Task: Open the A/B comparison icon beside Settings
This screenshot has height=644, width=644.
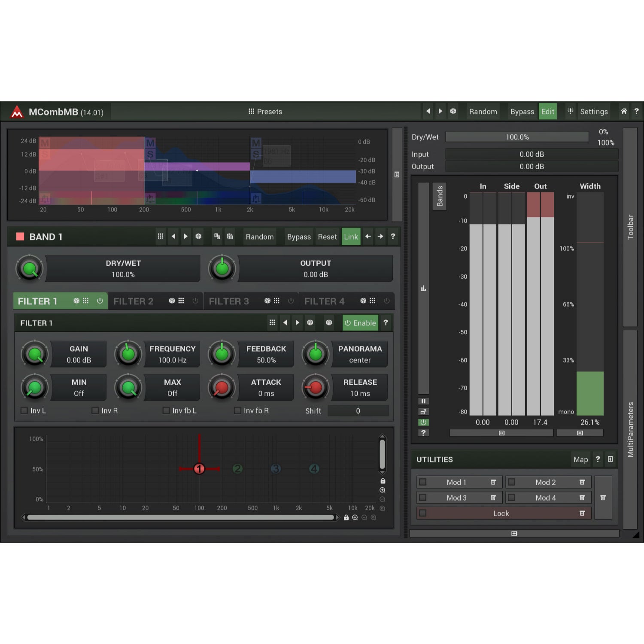Action: pos(570,111)
